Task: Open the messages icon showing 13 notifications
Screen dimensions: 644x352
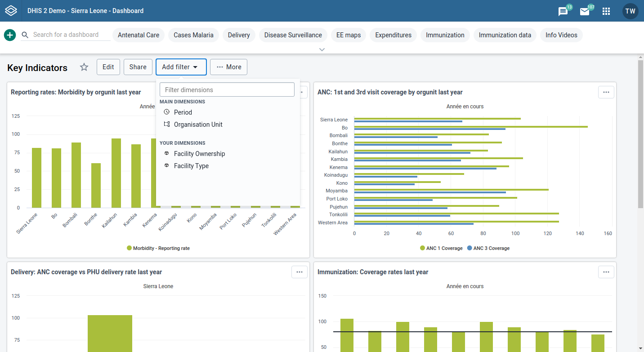Action: (563, 11)
